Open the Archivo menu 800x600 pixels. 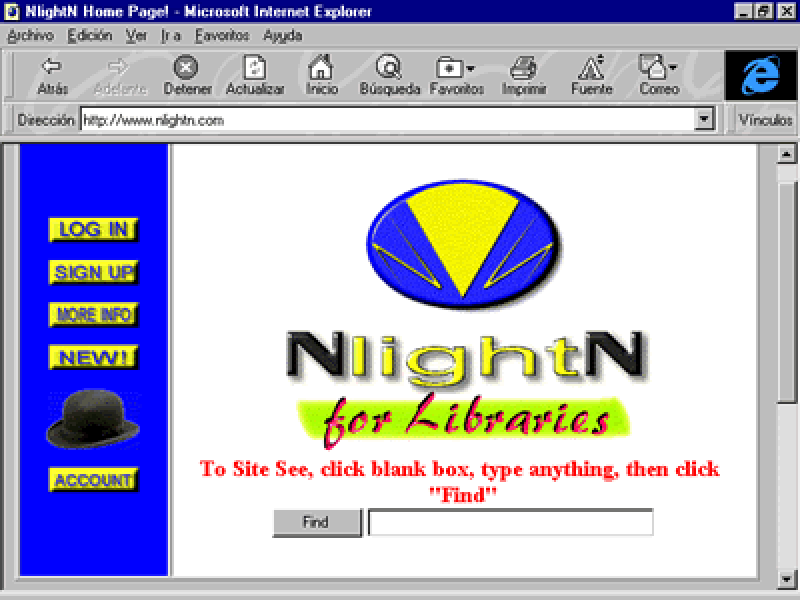point(31,36)
